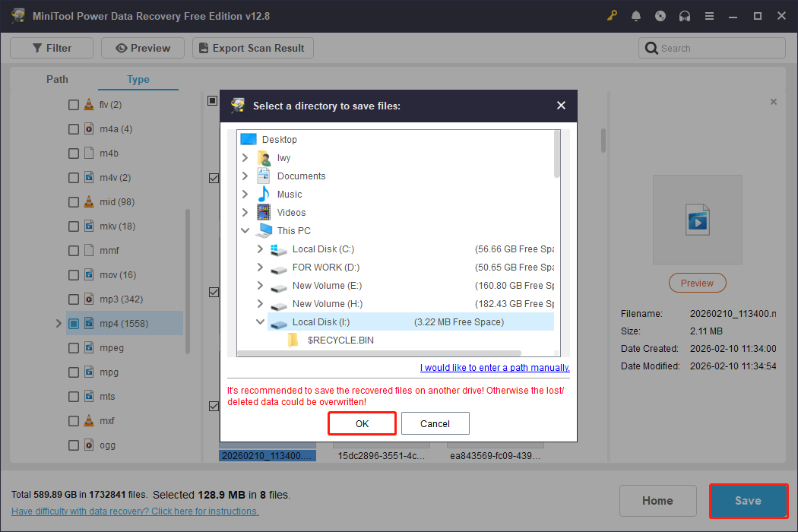Screen dimensions: 798x532
Task: Confirm directory selection with OK
Action: pos(362,423)
